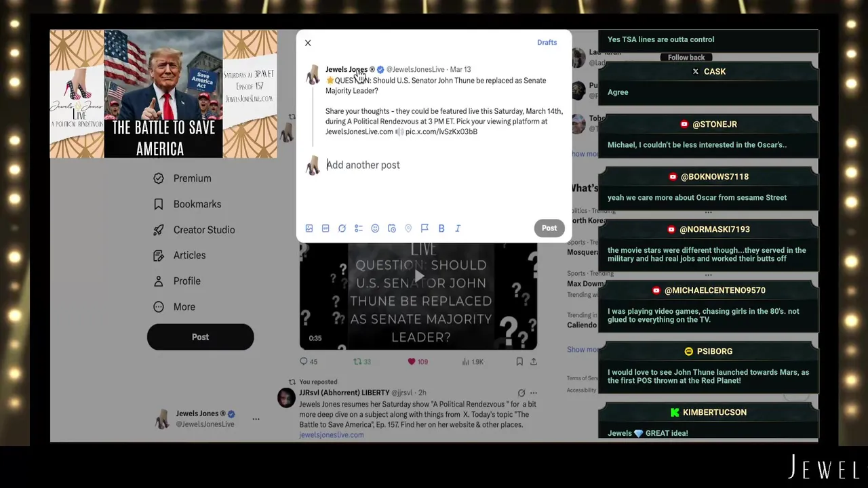Open three-dot menu on JJRsvl post

pyautogui.click(x=534, y=393)
